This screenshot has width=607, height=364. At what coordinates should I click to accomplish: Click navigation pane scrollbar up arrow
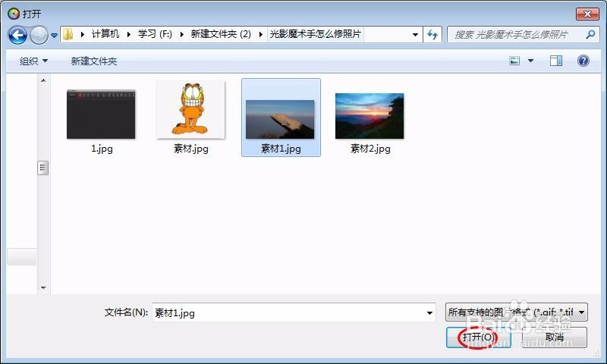(x=43, y=80)
